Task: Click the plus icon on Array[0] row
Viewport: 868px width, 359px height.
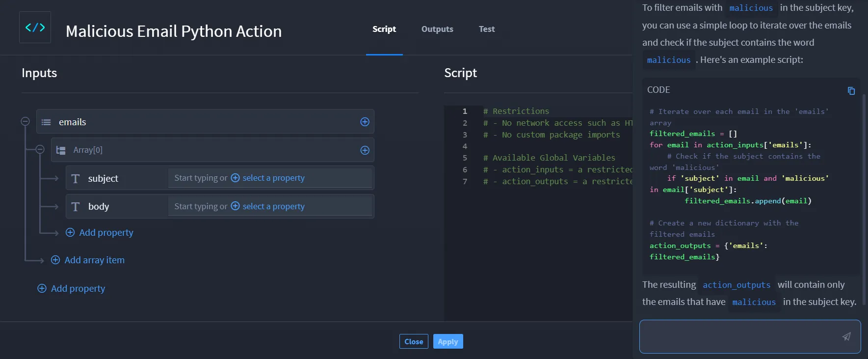Action: point(365,150)
